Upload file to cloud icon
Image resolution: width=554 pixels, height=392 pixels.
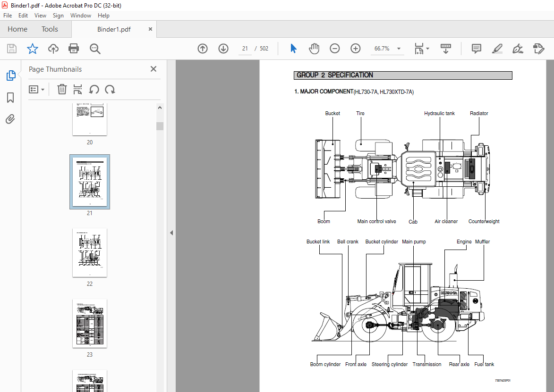pyautogui.click(x=53, y=48)
